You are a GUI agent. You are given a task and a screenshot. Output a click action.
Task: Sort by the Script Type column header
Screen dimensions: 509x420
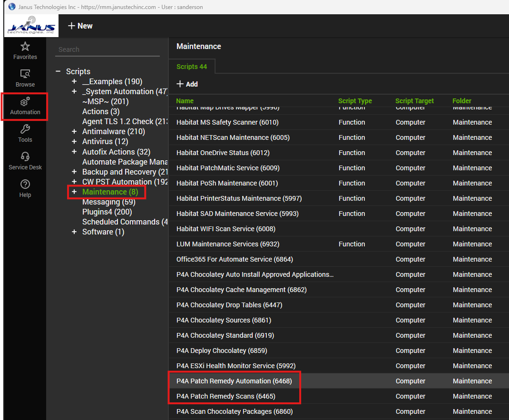(x=355, y=101)
